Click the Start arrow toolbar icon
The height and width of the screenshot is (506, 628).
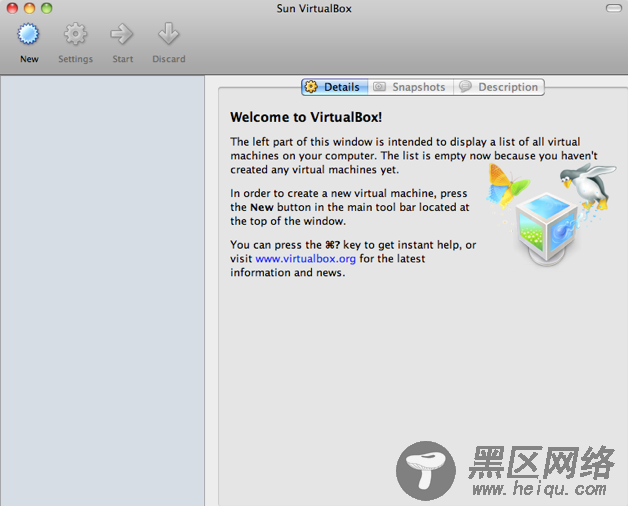[x=122, y=34]
